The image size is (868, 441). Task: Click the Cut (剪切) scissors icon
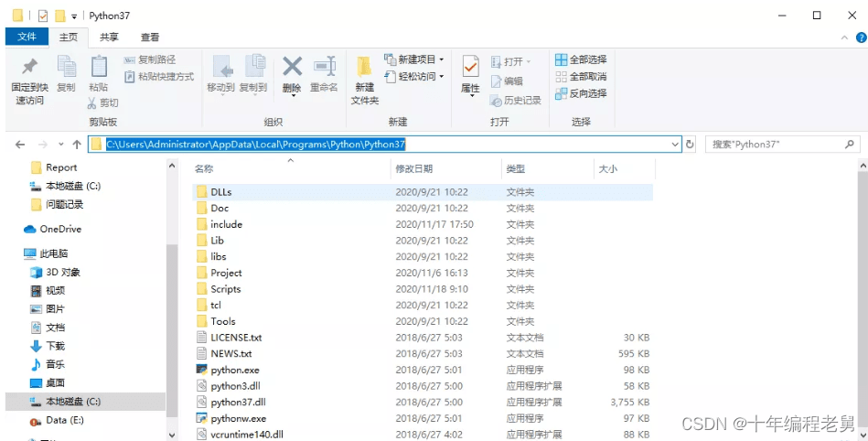click(91, 102)
